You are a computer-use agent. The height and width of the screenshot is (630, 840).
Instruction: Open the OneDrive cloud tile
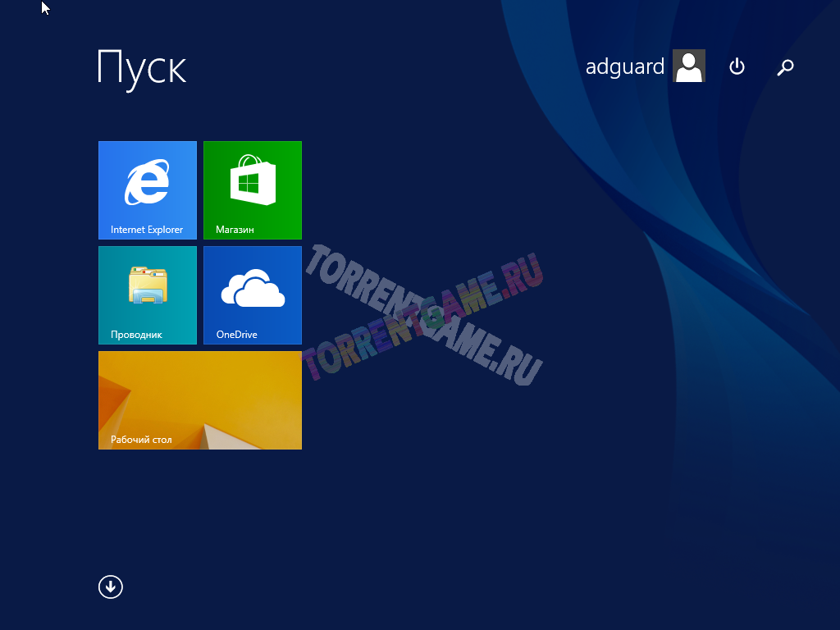pyautogui.click(x=253, y=295)
